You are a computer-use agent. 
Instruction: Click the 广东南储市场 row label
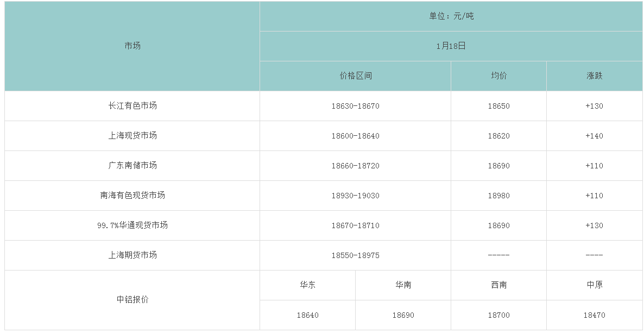click(132, 166)
